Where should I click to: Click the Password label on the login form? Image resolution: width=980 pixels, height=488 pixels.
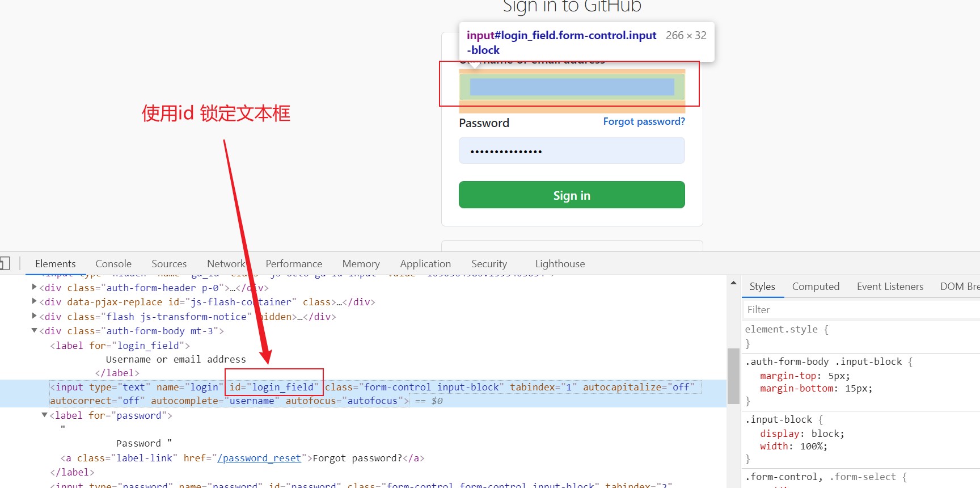coord(484,123)
